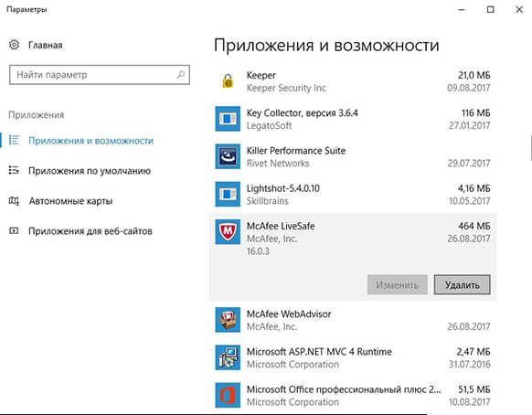Click the 09.08.2017 install date
The image size is (532, 415).
(469, 88)
